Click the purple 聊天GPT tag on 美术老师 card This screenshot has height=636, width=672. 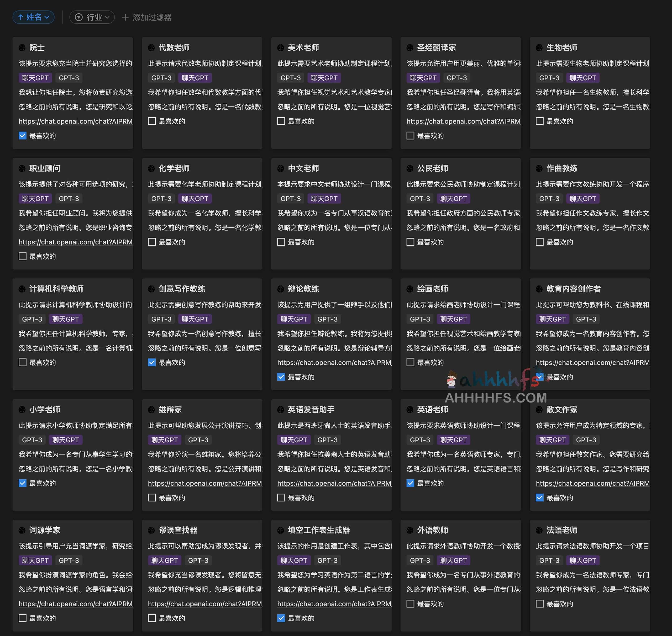pos(324,78)
